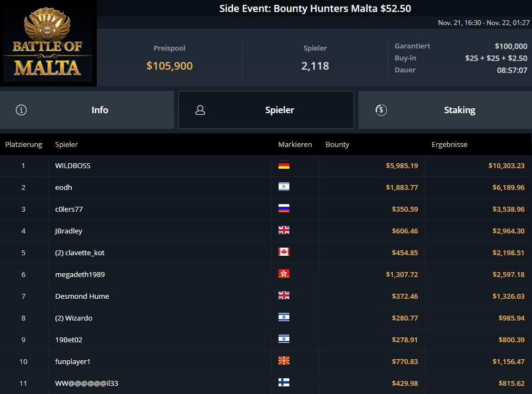Click the Finnish flag in row 11

(283, 383)
